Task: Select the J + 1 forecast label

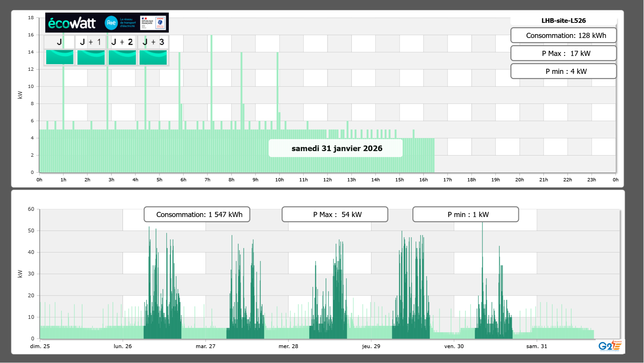Action: tap(91, 42)
